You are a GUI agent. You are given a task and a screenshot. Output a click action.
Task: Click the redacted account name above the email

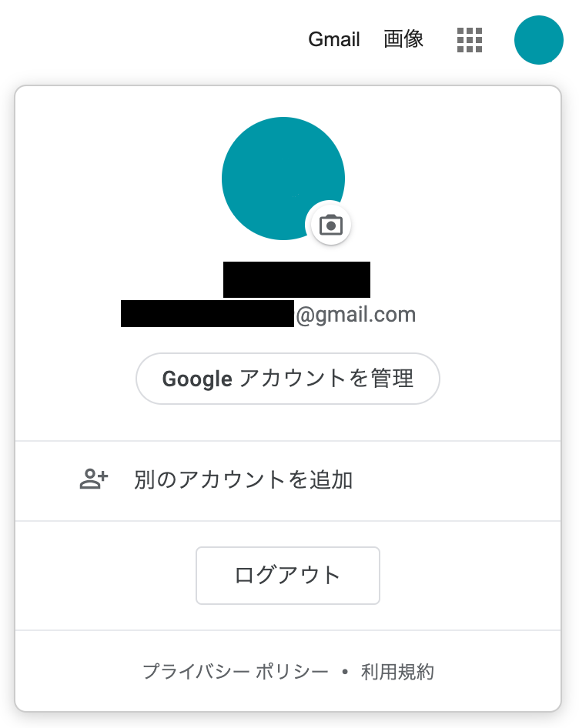pyautogui.click(x=296, y=279)
